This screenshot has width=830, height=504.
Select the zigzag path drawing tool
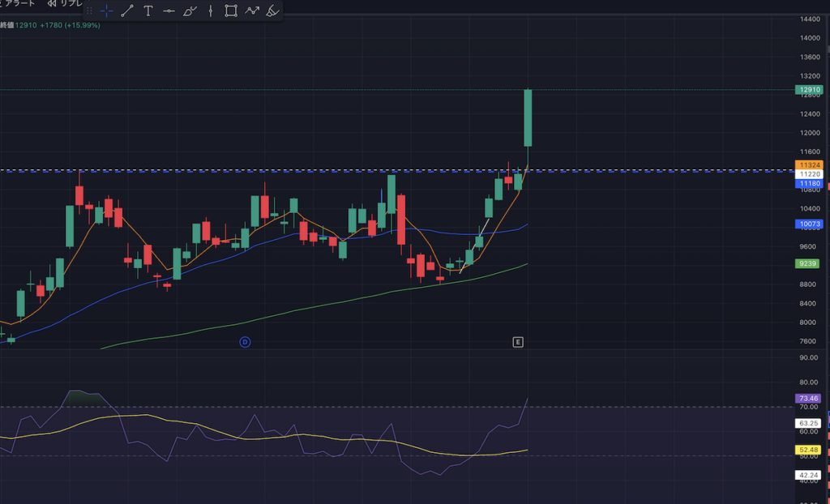tap(252, 11)
